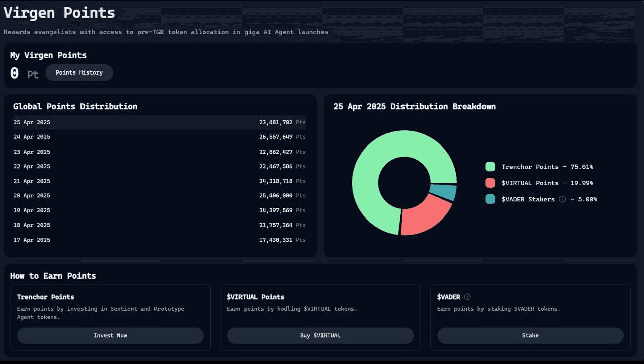
Task: Select the 19 Apr 2025 distribution row
Action: [x=159, y=210]
